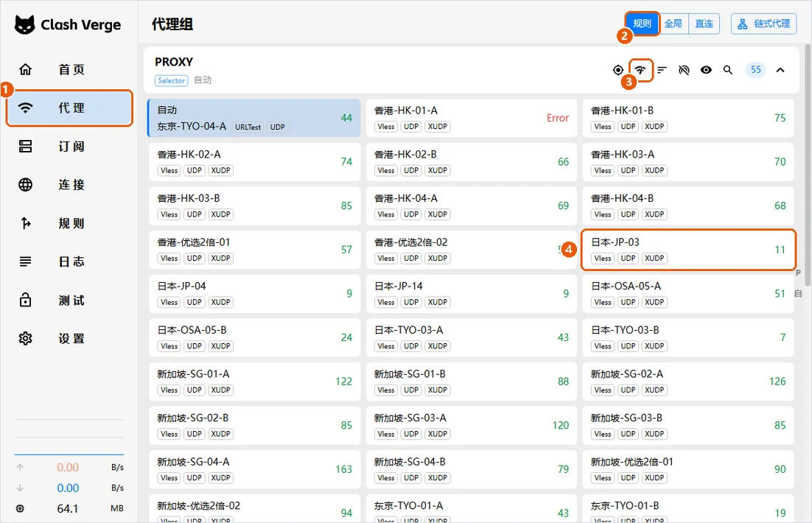Switch proxy mode to 直连
Viewport: 812px width, 523px height.
(x=704, y=24)
